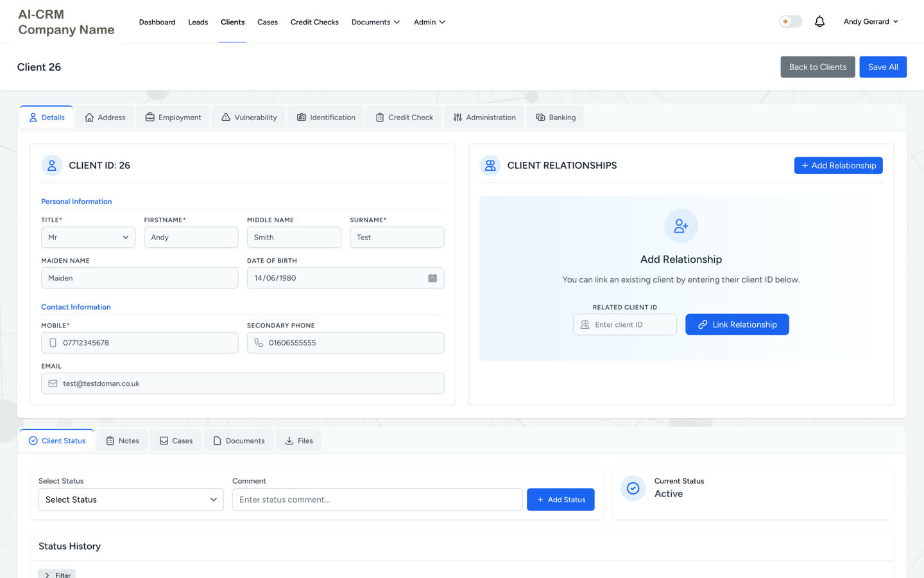
Task: Click the user icon beside CLIENT ID: 26
Action: [x=52, y=166]
